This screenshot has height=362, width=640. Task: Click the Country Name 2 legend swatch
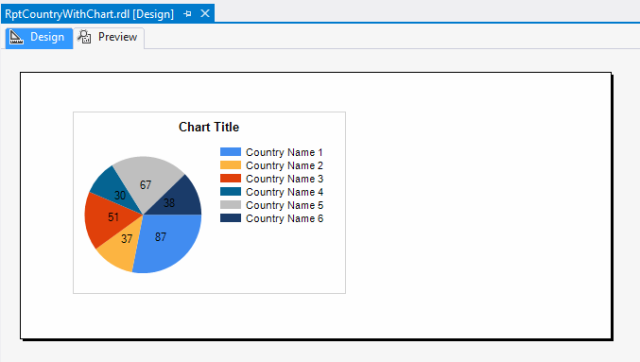point(231,165)
